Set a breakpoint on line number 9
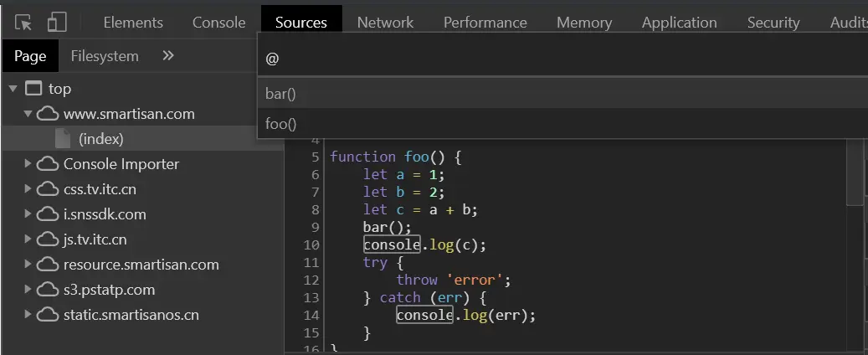The width and height of the screenshot is (868, 355). 315,227
